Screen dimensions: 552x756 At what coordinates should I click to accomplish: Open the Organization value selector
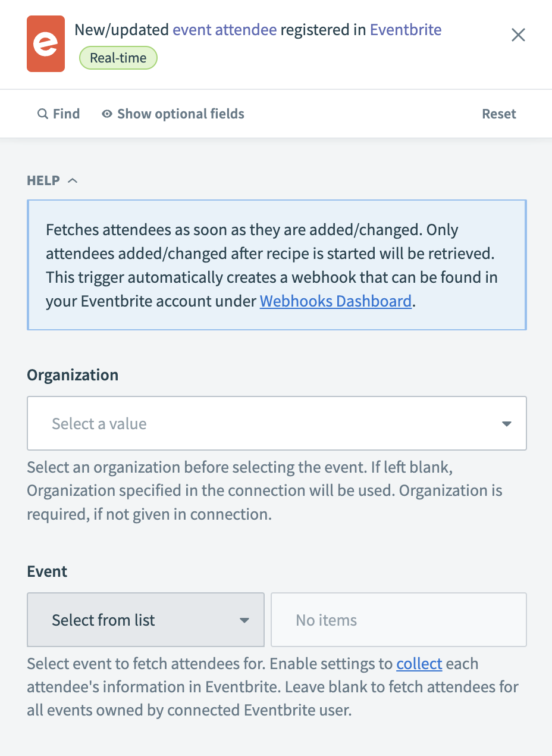tap(277, 423)
